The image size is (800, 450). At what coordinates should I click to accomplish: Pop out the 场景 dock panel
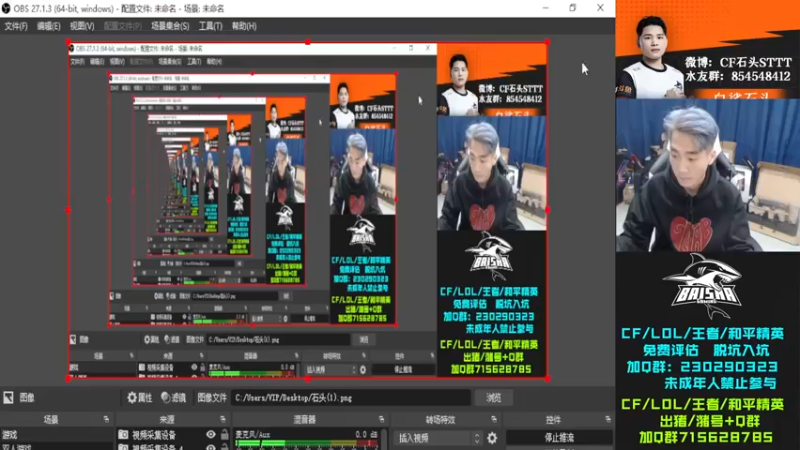pyautogui.click(x=106, y=419)
